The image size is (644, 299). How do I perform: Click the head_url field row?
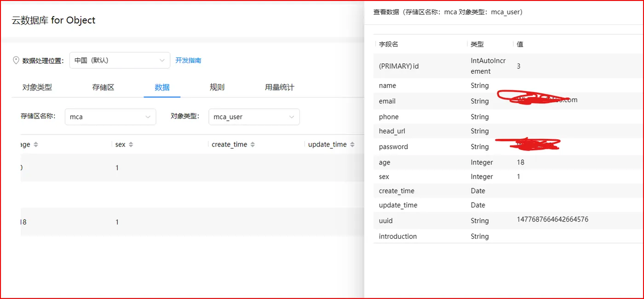(509, 131)
